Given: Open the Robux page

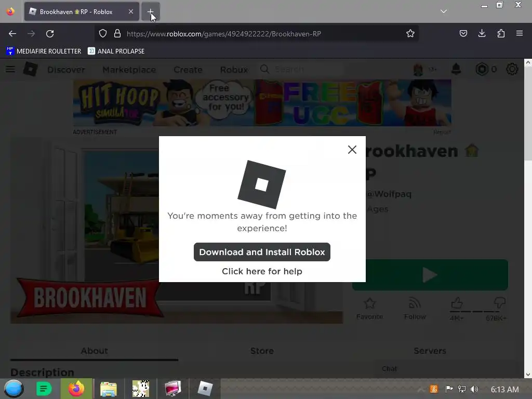Looking at the screenshot, I should coord(234,70).
